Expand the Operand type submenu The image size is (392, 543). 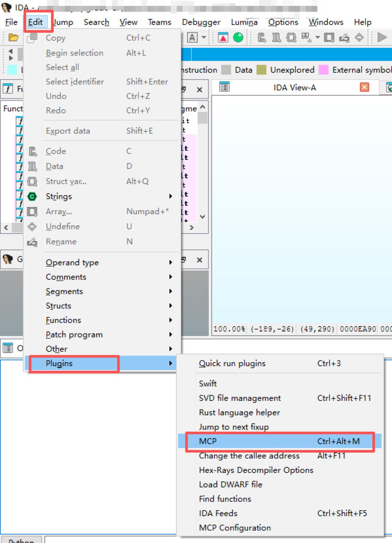coord(102,263)
